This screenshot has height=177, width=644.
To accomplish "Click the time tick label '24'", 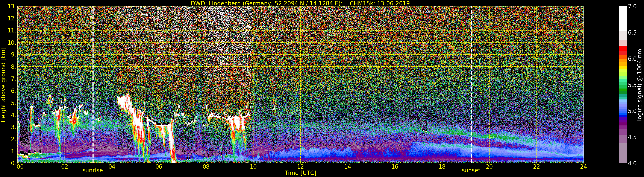I will click(583, 166).
